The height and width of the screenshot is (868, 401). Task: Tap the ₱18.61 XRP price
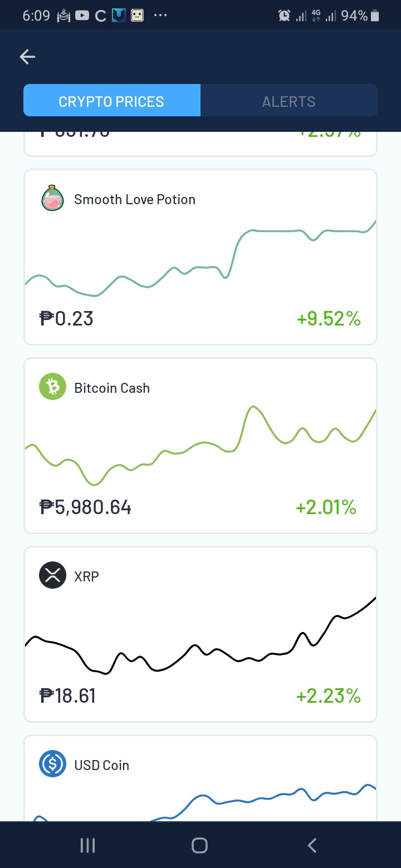67,696
